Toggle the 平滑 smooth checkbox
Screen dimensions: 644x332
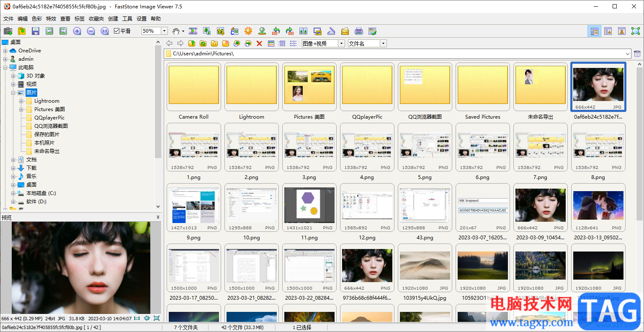click(117, 31)
